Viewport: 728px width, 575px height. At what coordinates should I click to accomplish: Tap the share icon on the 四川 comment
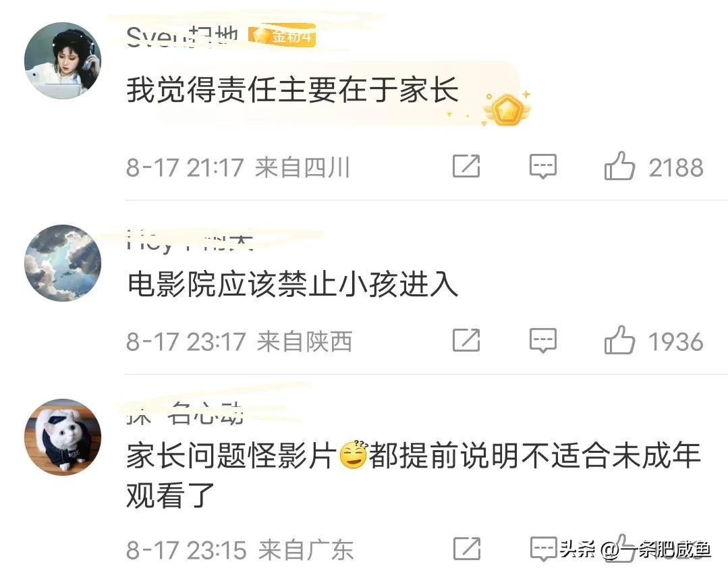pyautogui.click(x=466, y=166)
